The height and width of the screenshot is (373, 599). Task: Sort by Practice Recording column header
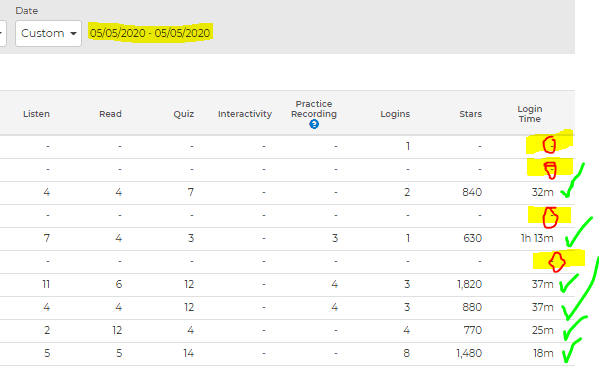click(x=314, y=109)
